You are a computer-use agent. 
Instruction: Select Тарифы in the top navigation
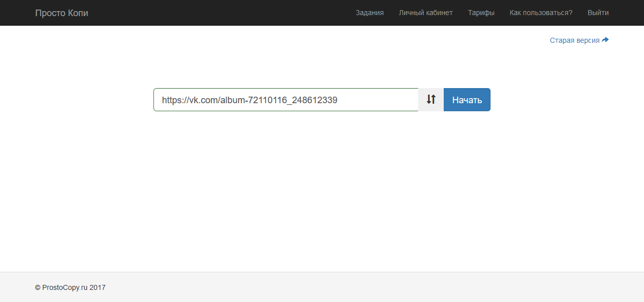coord(481,13)
